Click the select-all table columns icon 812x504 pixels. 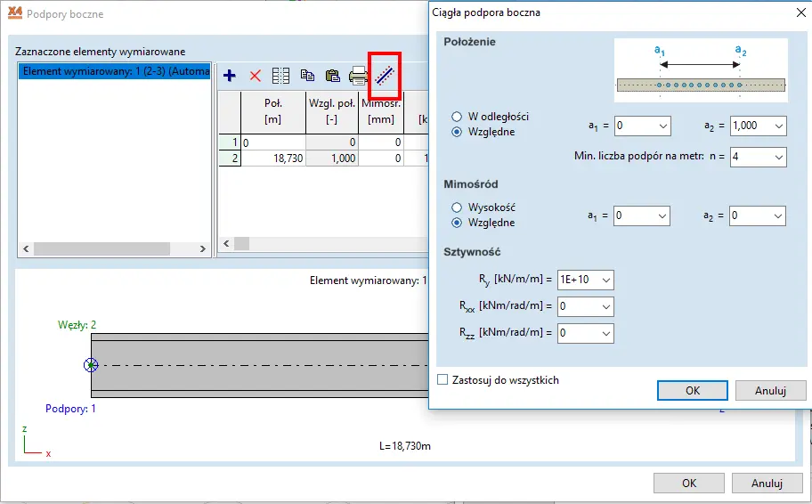[x=280, y=76]
